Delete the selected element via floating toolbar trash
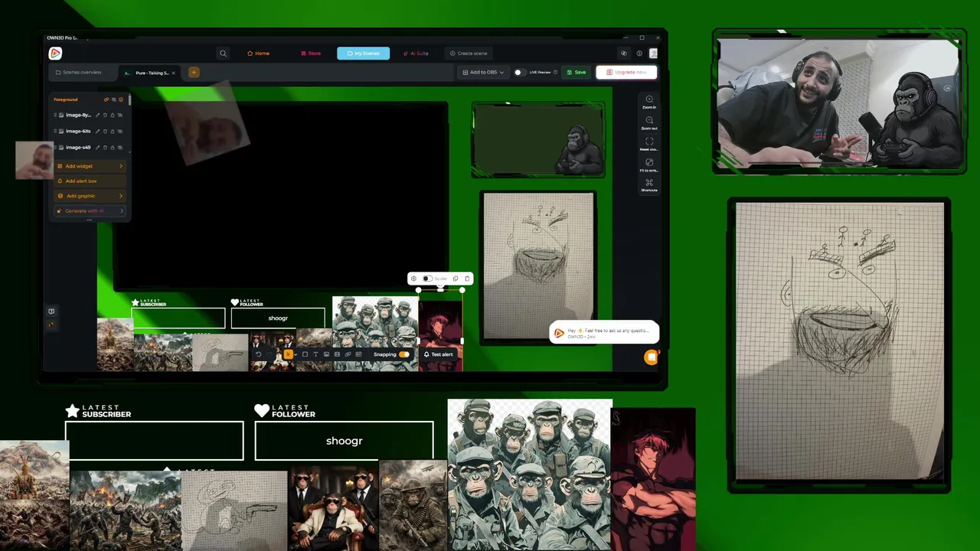The width and height of the screenshot is (980, 551). pos(467,279)
